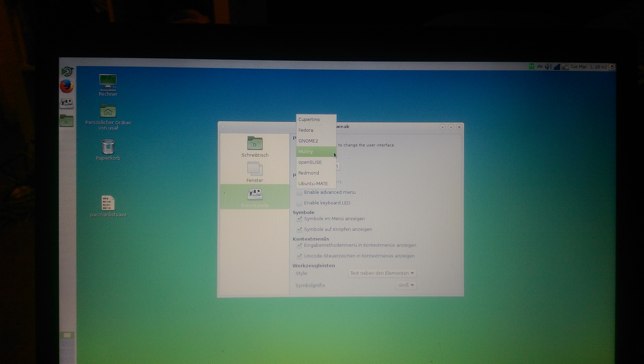
Task: Open the Symbolgröße dropdown set to Groß
Action: (x=406, y=285)
